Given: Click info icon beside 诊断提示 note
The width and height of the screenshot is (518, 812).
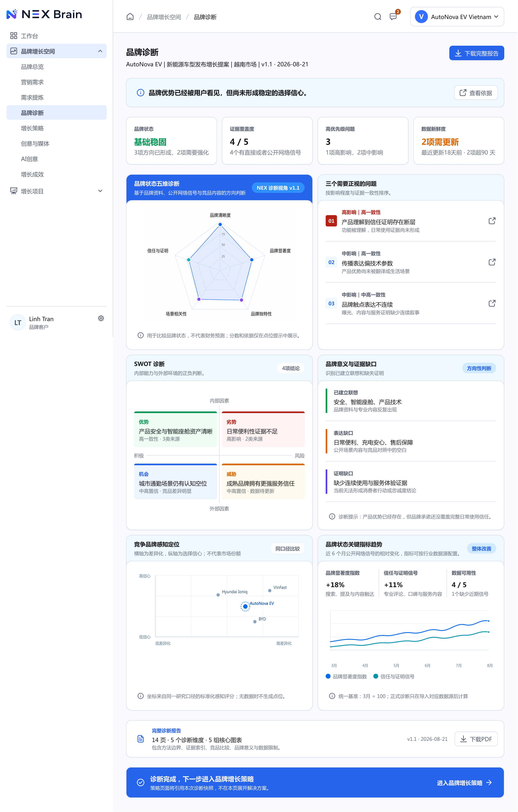Looking at the screenshot, I should (x=332, y=516).
